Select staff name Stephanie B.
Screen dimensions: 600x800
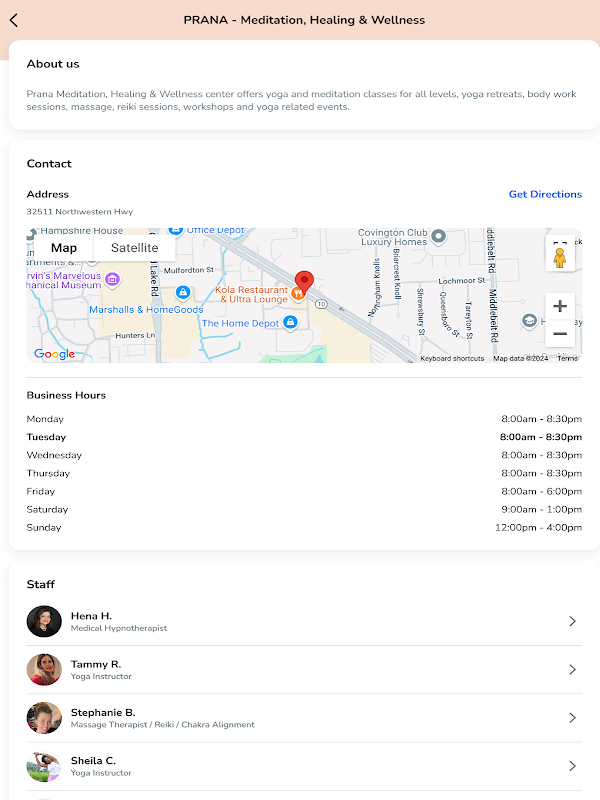[x=103, y=712]
